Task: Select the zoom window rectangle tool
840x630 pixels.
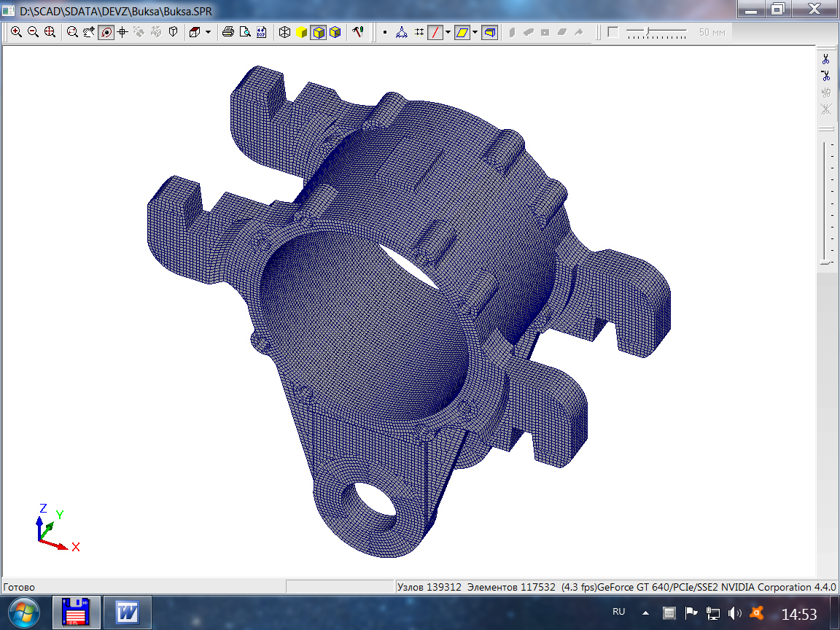Action: 72,32
